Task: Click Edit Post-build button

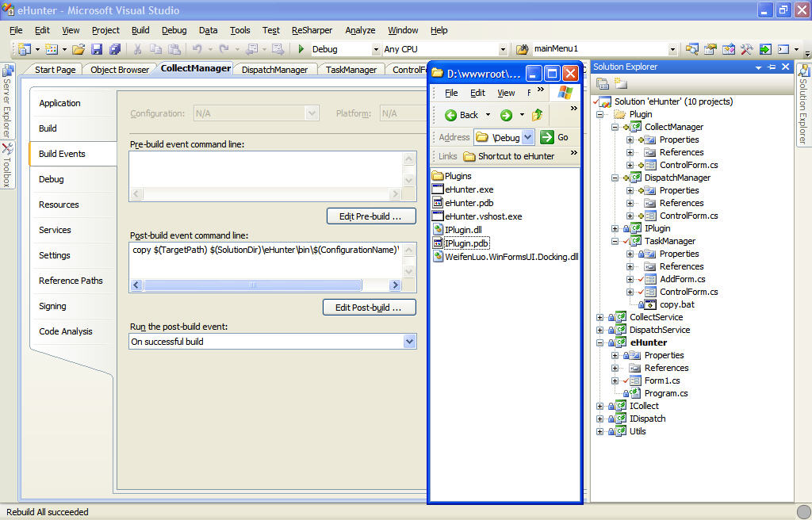Action: coord(369,308)
